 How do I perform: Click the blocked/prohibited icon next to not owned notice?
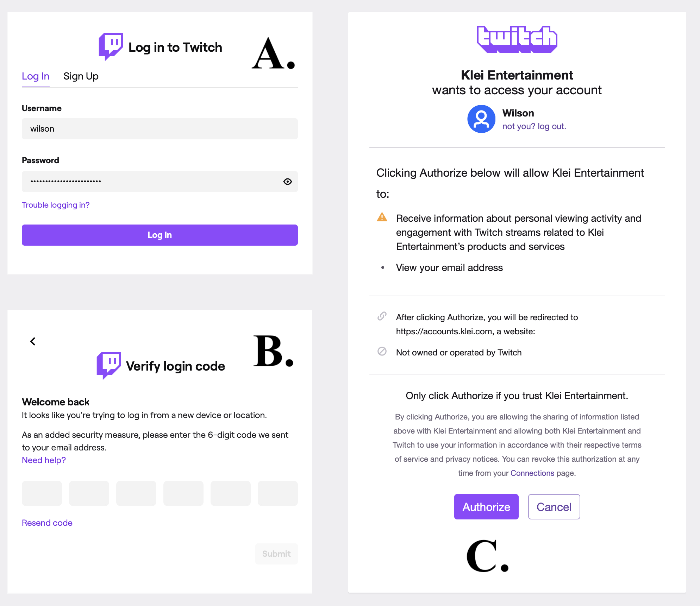(382, 351)
